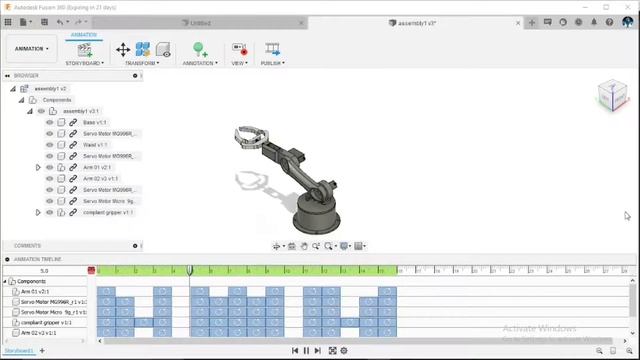Open Browser panel options dot
The image size is (640, 360).
tap(135, 76)
